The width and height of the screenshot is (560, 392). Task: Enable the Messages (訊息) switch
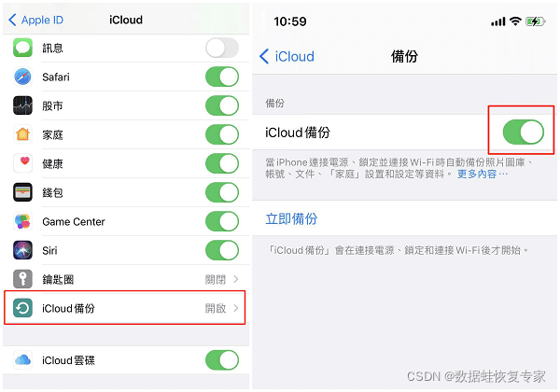[222, 48]
